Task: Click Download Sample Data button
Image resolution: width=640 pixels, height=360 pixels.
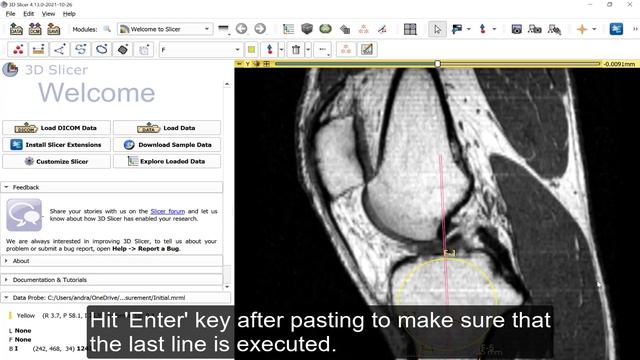Action: (167, 144)
